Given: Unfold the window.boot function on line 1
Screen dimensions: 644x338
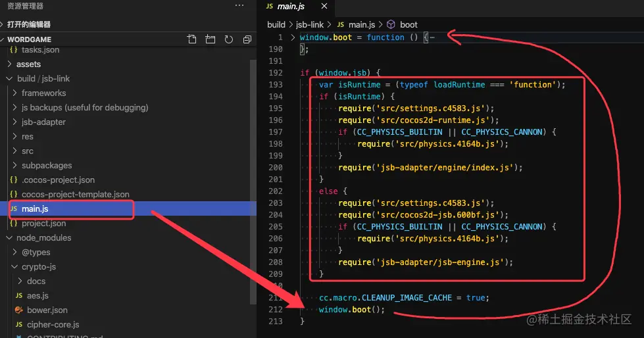Looking at the screenshot, I should point(293,37).
